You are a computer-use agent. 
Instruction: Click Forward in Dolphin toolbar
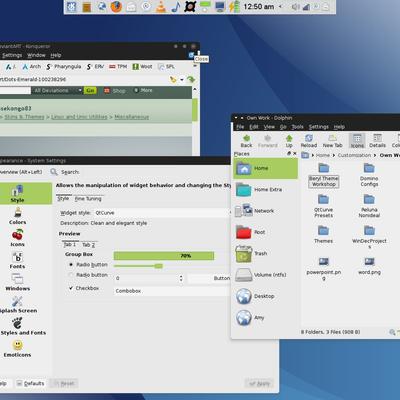[x=268, y=141]
